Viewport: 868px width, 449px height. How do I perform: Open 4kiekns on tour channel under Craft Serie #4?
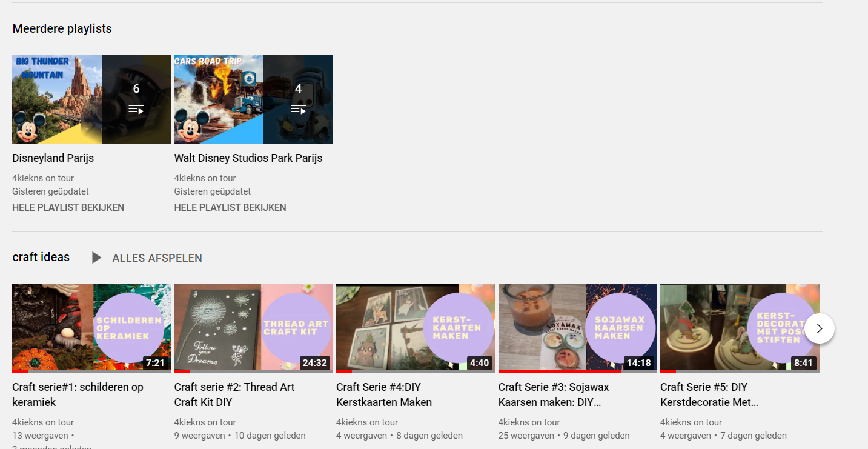coord(367,422)
